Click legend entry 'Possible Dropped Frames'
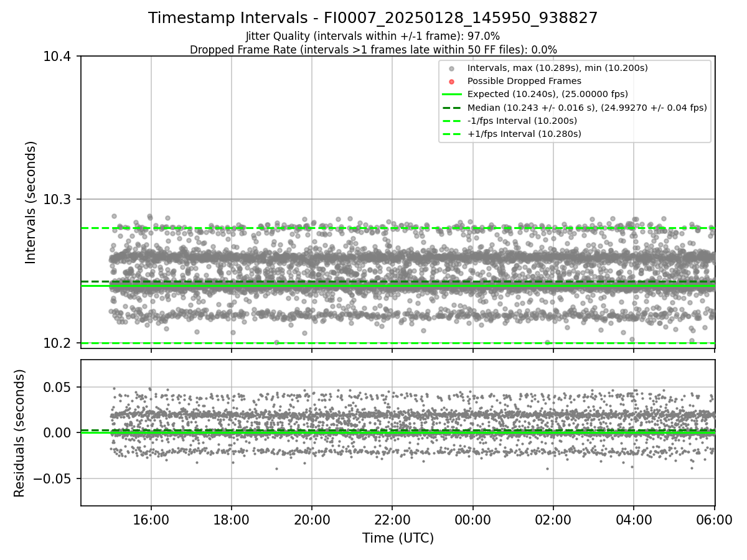 pyautogui.click(x=524, y=81)
